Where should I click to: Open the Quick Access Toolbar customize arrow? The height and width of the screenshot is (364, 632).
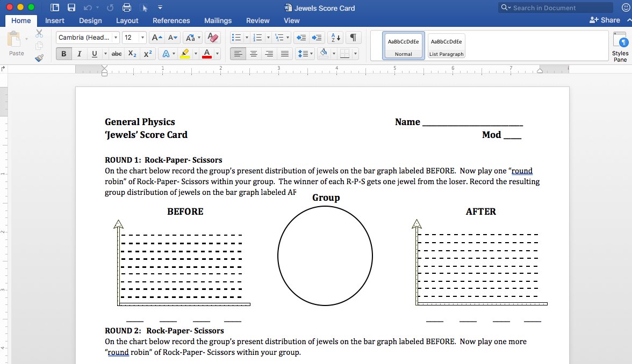tap(160, 8)
